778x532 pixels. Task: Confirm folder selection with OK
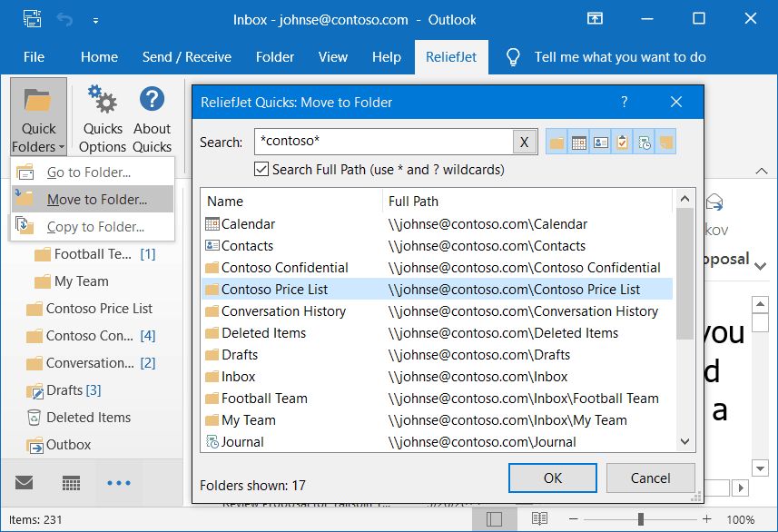(x=552, y=478)
